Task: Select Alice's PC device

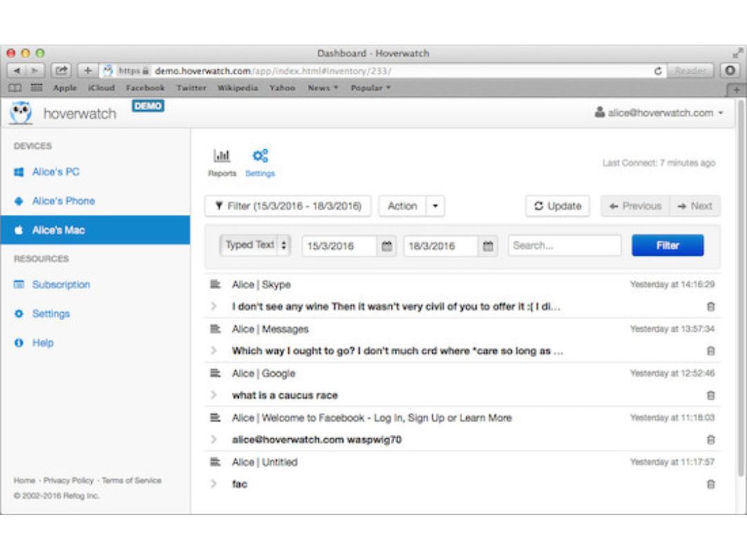Action: click(x=56, y=172)
